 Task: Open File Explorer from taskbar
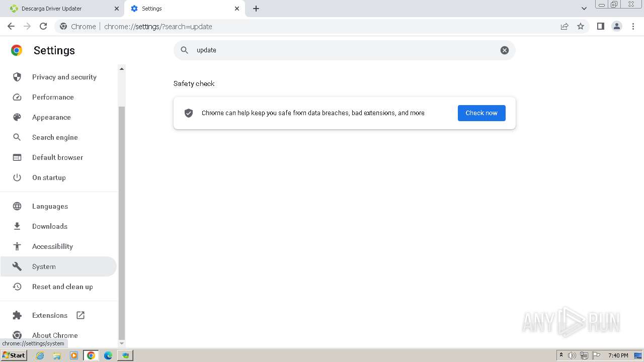57,355
